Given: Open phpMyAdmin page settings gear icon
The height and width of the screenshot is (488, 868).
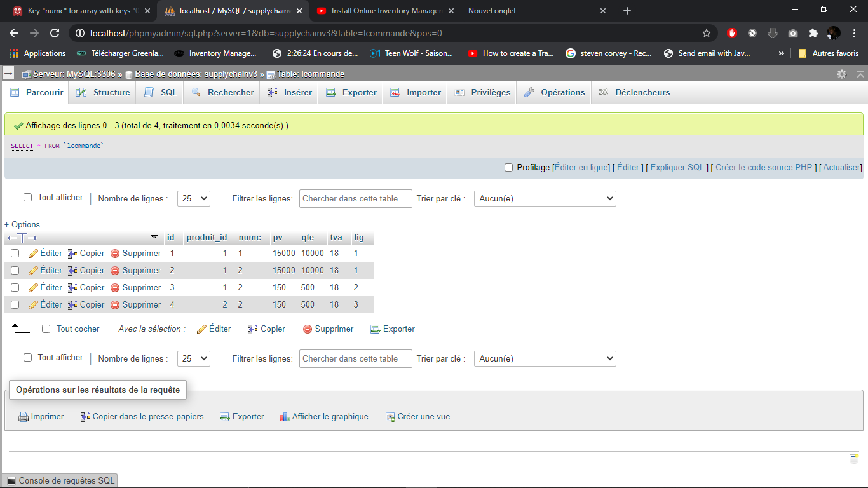Looking at the screenshot, I should coord(841,74).
